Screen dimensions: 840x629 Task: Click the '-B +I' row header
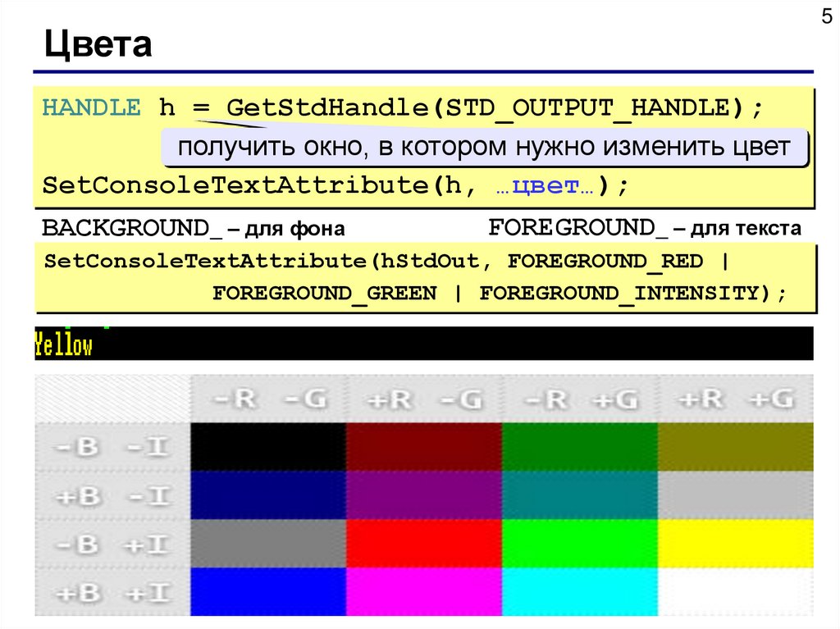click(x=112, y=543)
